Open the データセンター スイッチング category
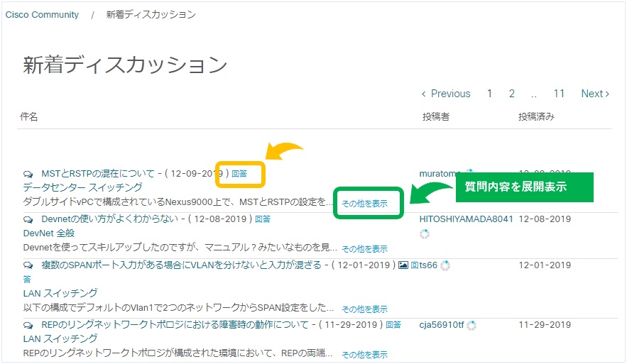627x364 pixels. coord(82,187)
